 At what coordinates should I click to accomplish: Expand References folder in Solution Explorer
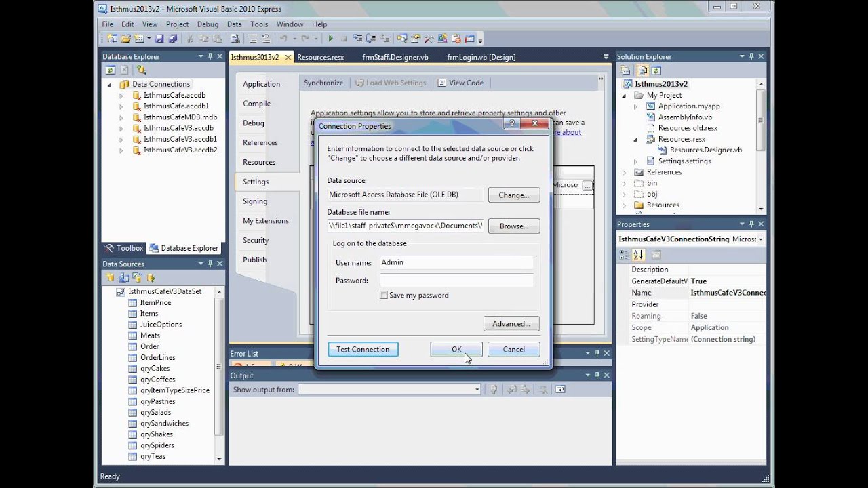point(625,172)
